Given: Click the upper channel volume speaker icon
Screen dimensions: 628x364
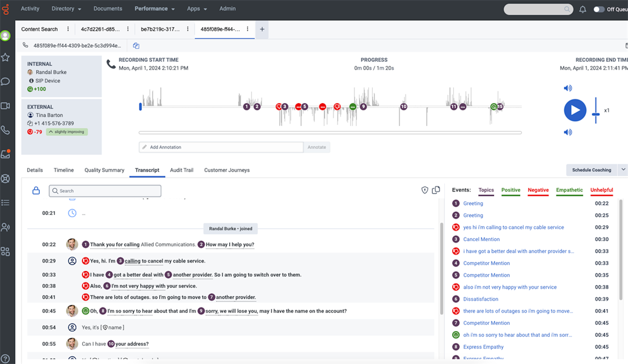Looking at the screenshot, I should [568, 88].
